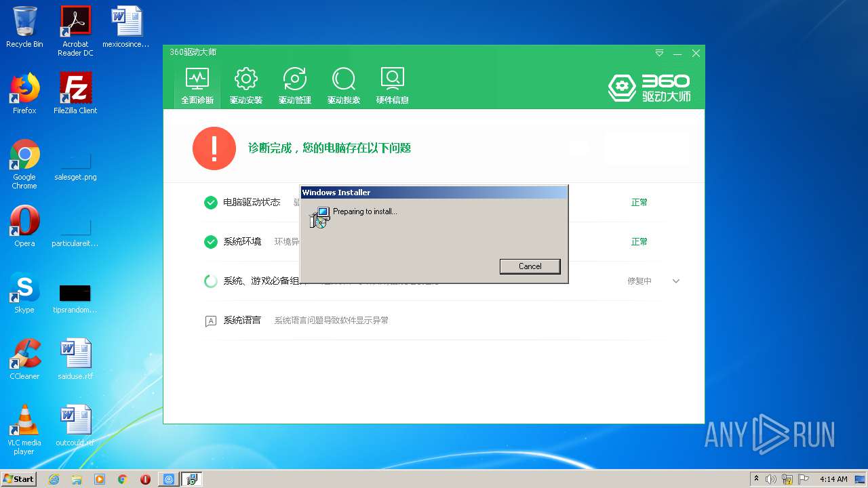
Task: Switch to Windows Installer taskbar button
Action: 192,479
